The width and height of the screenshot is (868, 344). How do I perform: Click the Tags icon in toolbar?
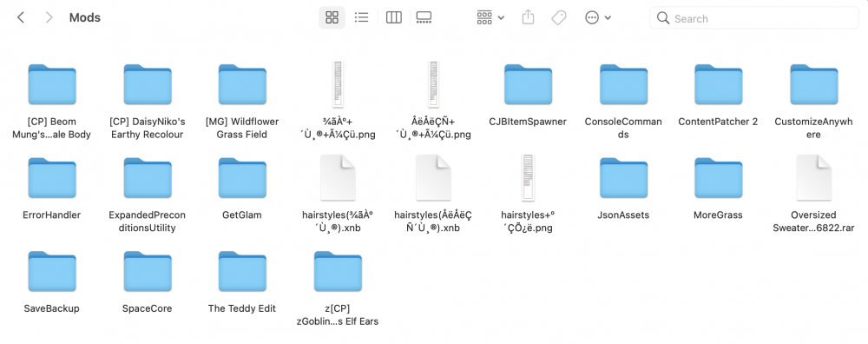pos(558,17)
